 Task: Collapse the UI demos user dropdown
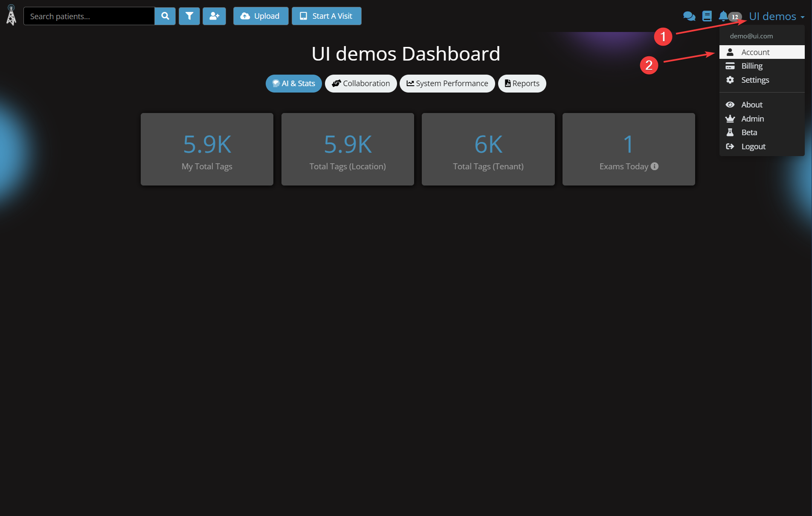(777, 16)
